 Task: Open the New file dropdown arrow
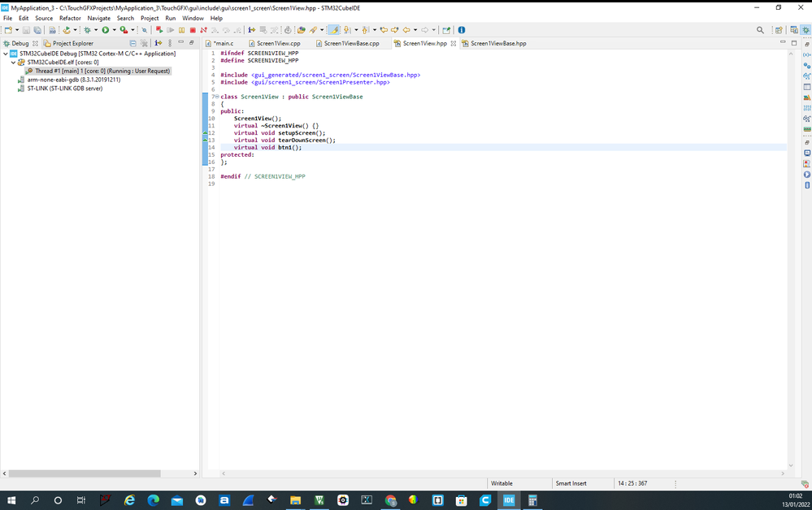(x=17, y=30)
